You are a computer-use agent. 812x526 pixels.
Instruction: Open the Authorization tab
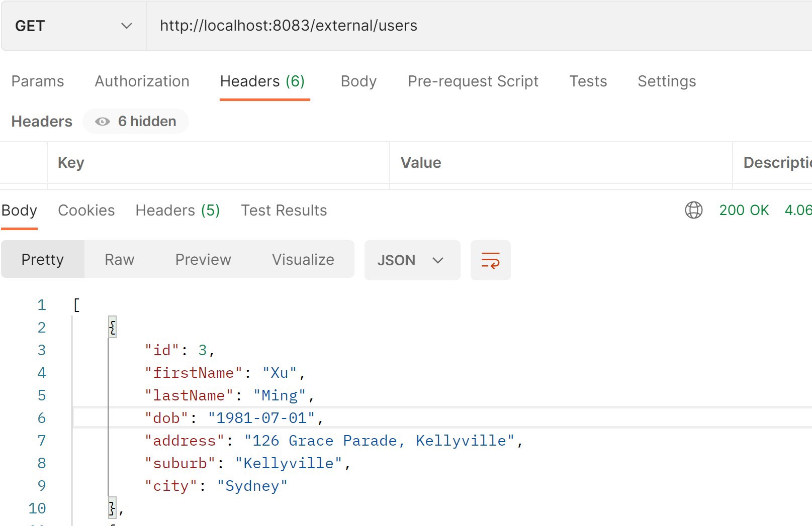point(142,81)
